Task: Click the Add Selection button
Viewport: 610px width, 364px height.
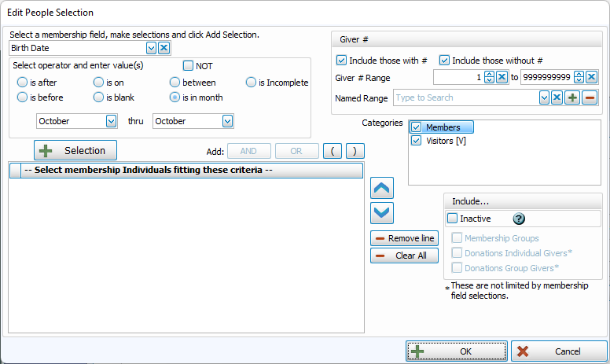Action: (x=75, y=150)
